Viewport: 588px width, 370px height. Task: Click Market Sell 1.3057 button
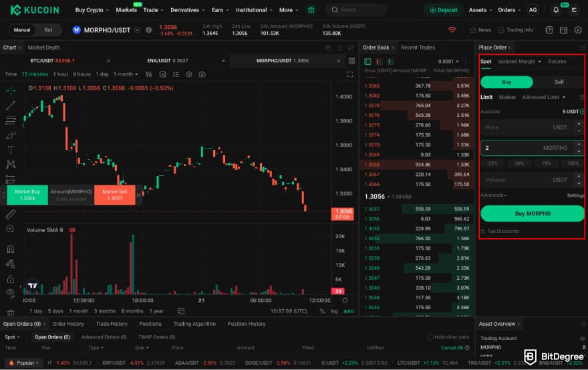pyautogui.click(x=115, y=195)
